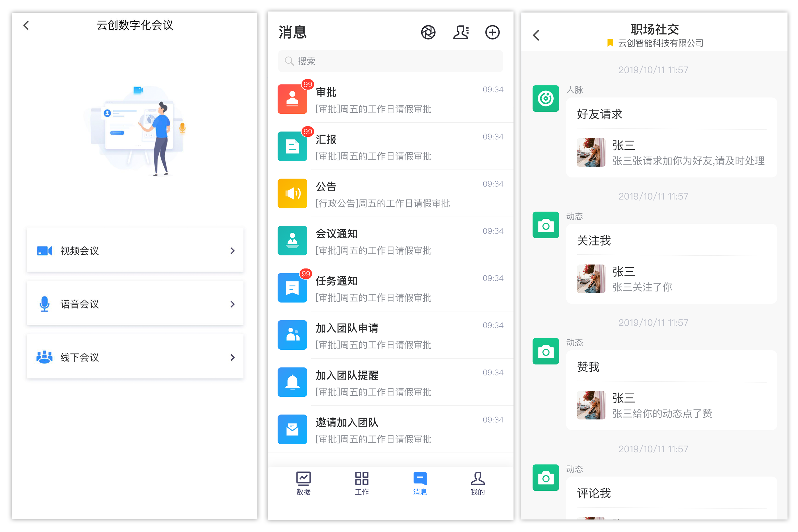The image size is (798, 532).
Task: Open the 加入团队申请 message title
Action: pos(347,328)
